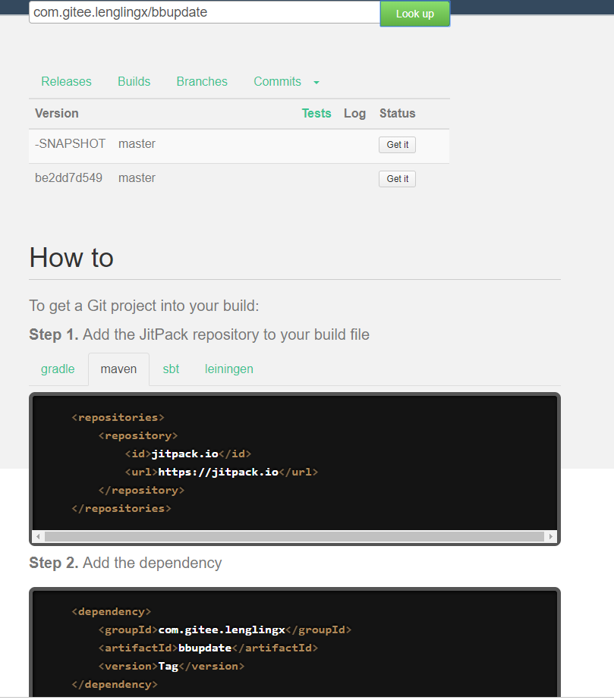
Task: Click the Status column header
Action: click(x=397, y=114)
